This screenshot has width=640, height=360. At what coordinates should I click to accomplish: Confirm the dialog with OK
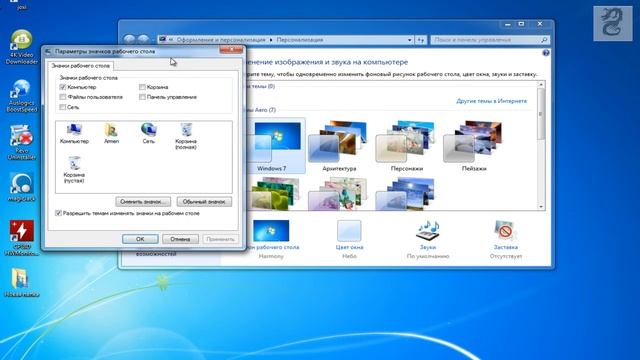click(x=140, y=239)
